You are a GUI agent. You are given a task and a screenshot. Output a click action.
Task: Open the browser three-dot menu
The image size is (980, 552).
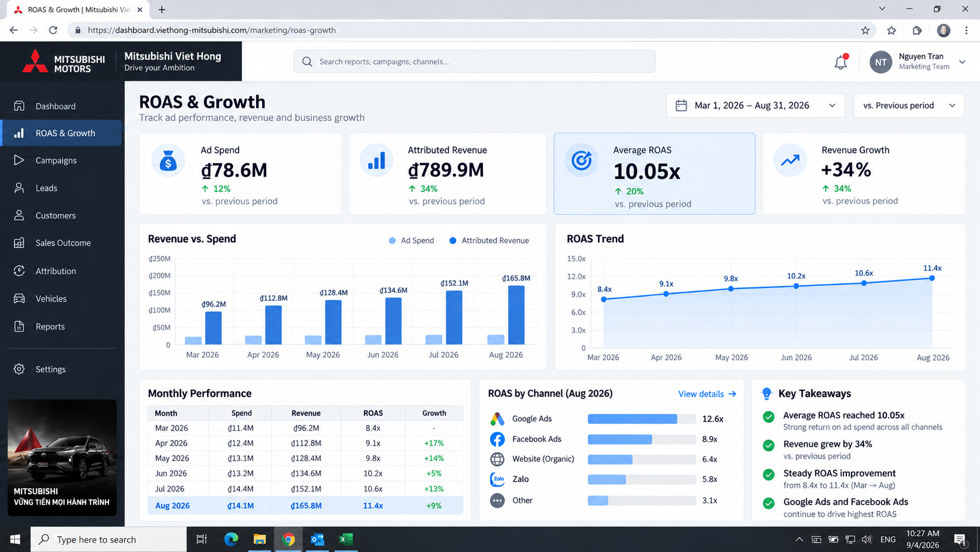[967, 31]
